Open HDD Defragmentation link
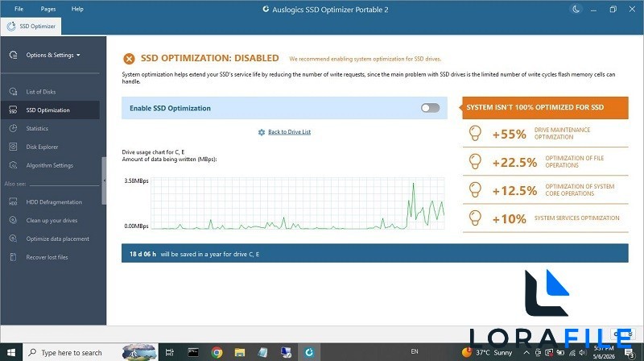Viewport: 644px width, 361px height. coord(54,202)
